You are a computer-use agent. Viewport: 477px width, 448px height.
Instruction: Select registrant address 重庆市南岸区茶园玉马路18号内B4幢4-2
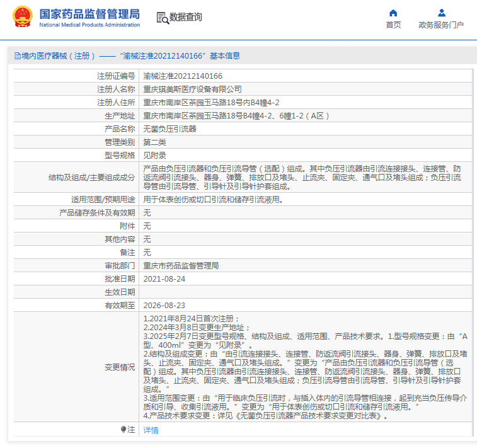[x=211, y=103]
